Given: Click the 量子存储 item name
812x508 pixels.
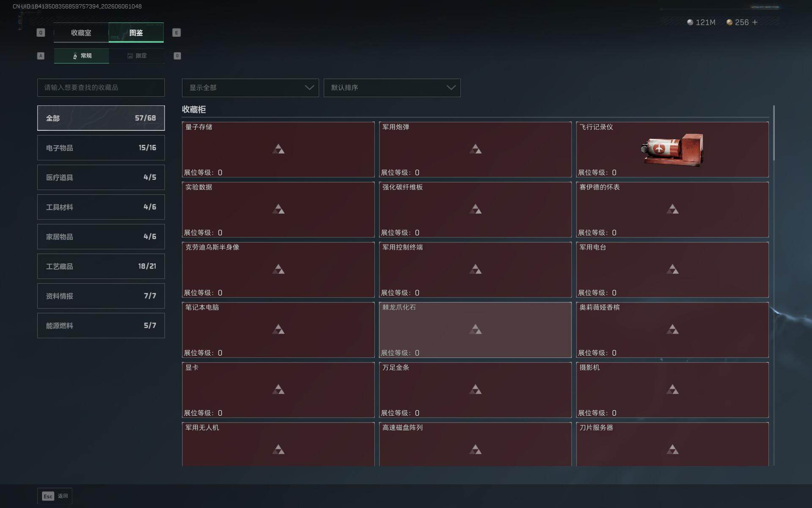Looking at the screenshot, I should [x=199, y=127].
